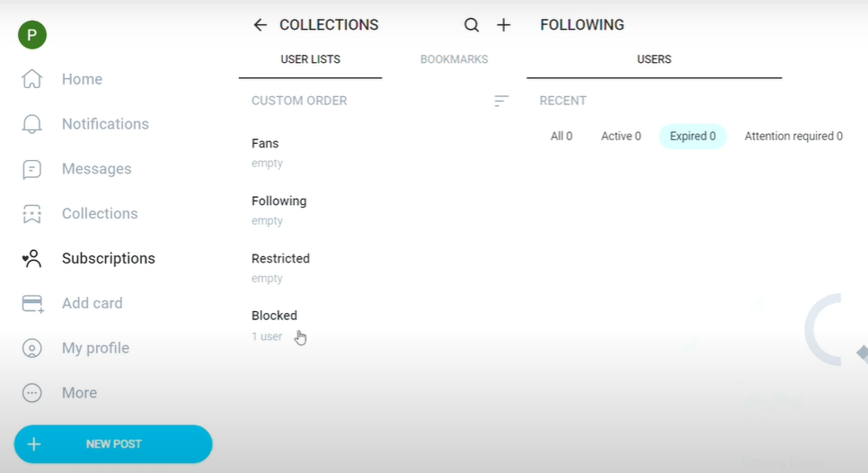Viewport: 868px width, 473px height.
Task: Click the My profile circle icon
Action: click(32, 348)
